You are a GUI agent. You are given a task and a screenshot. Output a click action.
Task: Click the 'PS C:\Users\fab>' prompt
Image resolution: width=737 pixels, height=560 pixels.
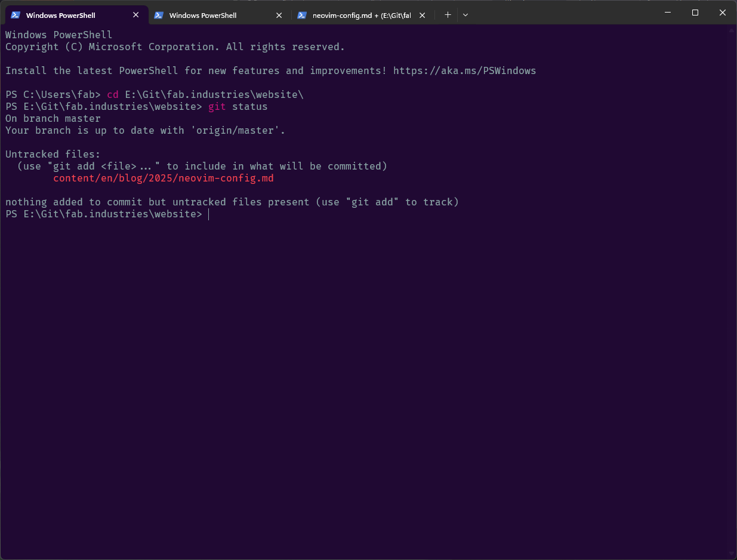click(53, 95)
